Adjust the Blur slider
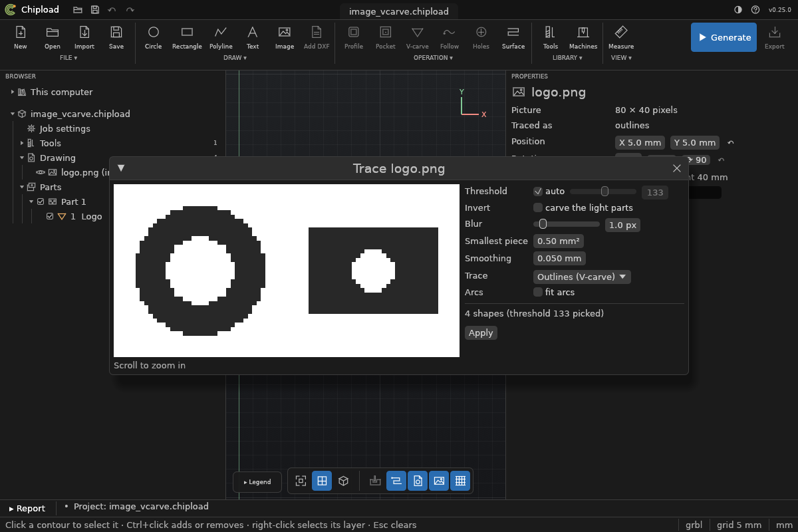798x532 pixels. 567,224
